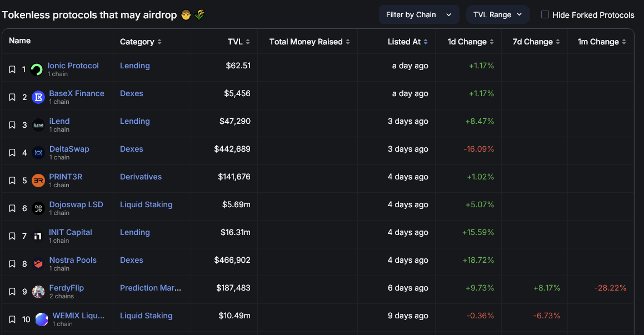Sort by Total Money Raised arrows
Screen dimensions: 644x335
[x=348, y=42]
